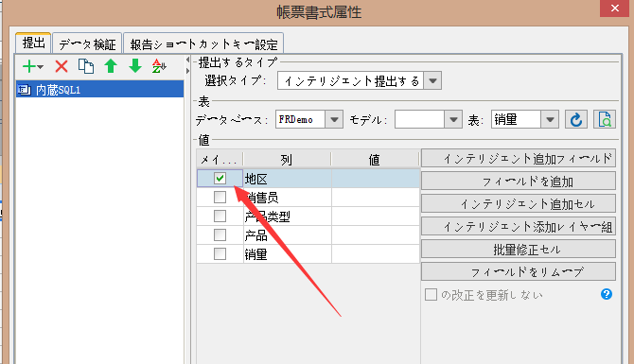Screen dimensions: 634x364
Task: Toggle the の改正を更新しない checkbox
Action: click(431, 295)
